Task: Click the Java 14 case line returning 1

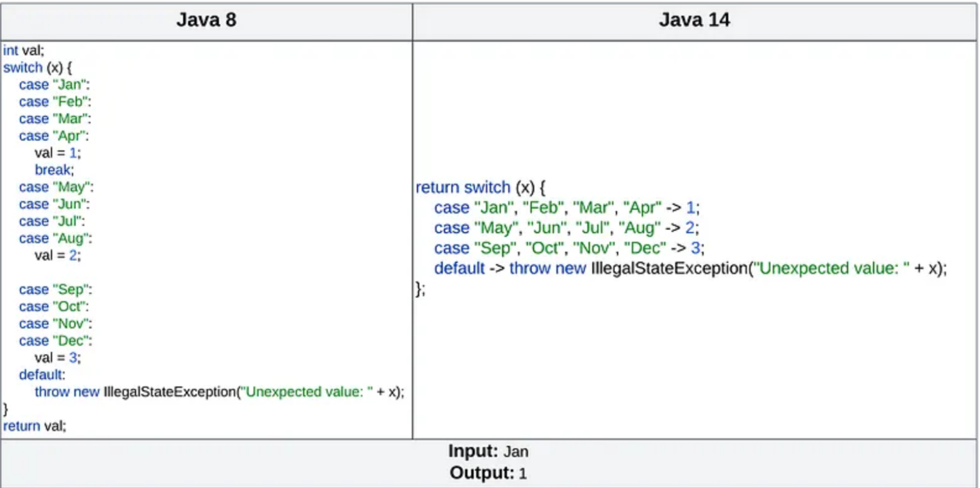Action: click(x=567, y=208)
